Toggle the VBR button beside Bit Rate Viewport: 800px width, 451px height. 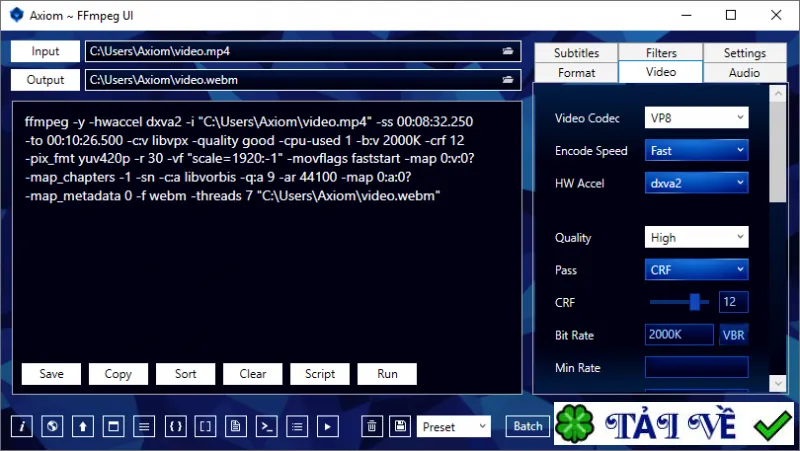point(734,335)
